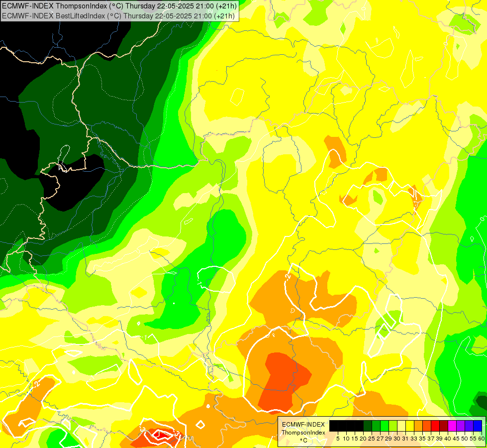Select the dark red legend swatch between 39 and 40
The height and width of the screenshot is (448, 487).
444,426
